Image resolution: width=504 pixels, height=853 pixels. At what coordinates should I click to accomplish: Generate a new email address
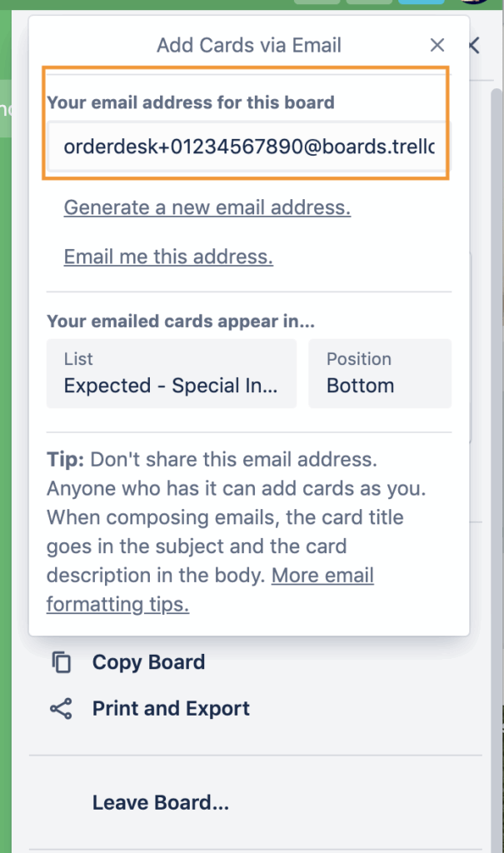point(207,207)
